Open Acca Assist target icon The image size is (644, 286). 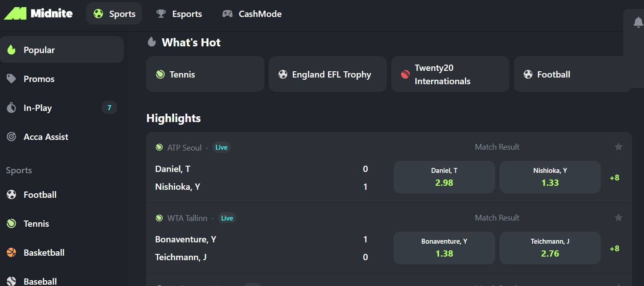(x=12, y=137)
